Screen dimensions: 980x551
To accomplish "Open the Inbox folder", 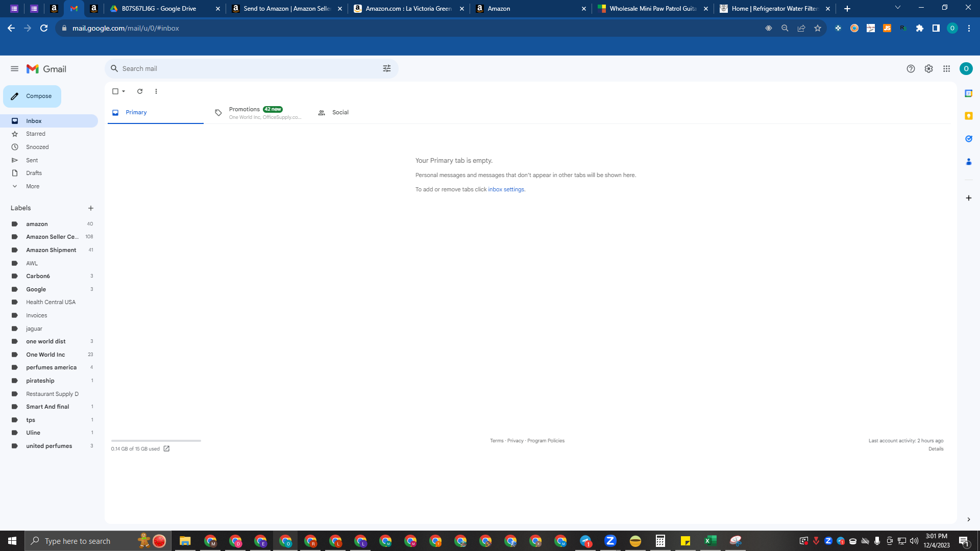I will pyautogui.click(x=49, y=121).
